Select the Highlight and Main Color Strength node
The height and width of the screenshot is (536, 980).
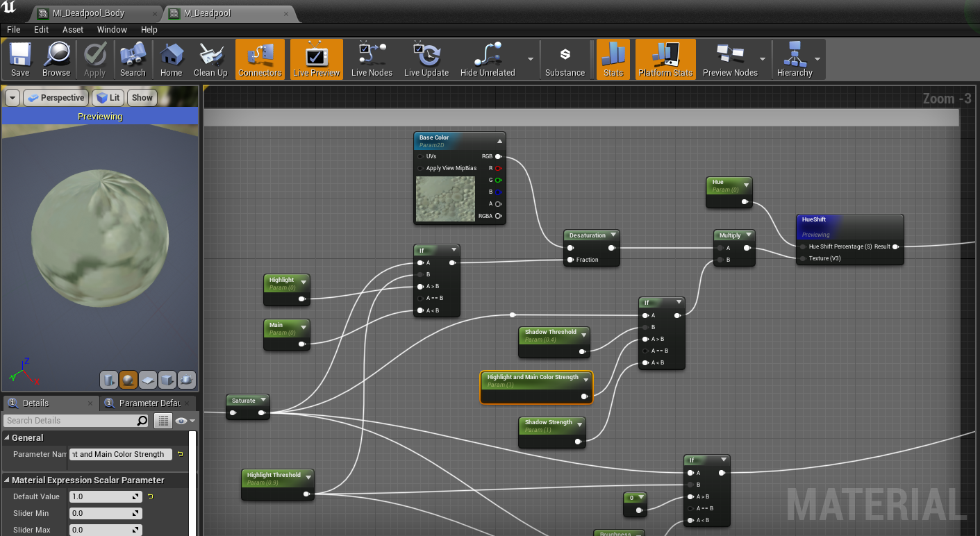tap(537, 387)
